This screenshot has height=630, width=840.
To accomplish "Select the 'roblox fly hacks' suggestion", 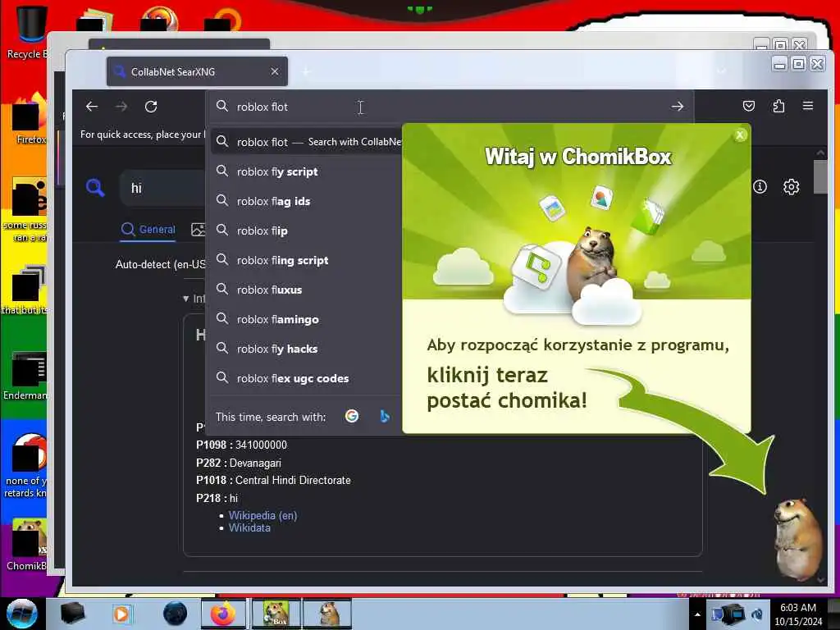I will tap(307, 348).
